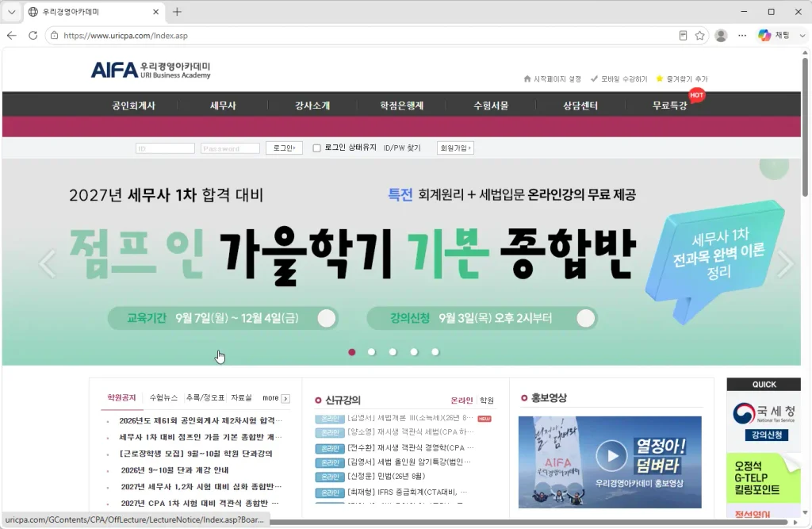
Task: Click 국세청 강의신청 quick banner
Action: click(764, 421)
